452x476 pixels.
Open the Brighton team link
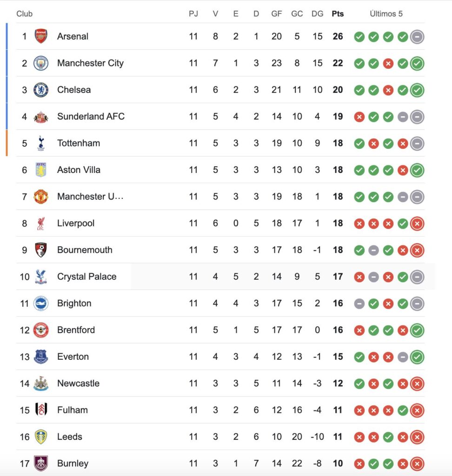coord(74,304)
